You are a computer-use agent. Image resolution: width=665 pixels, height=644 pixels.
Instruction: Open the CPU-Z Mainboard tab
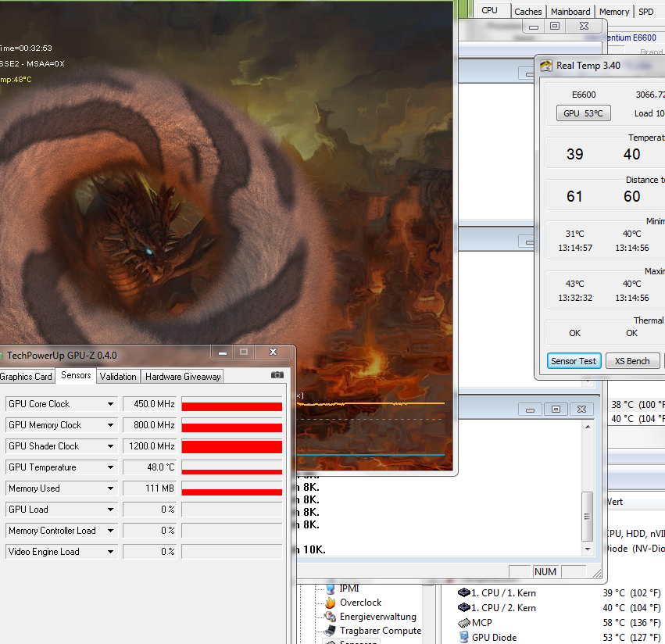click(570, 12)
